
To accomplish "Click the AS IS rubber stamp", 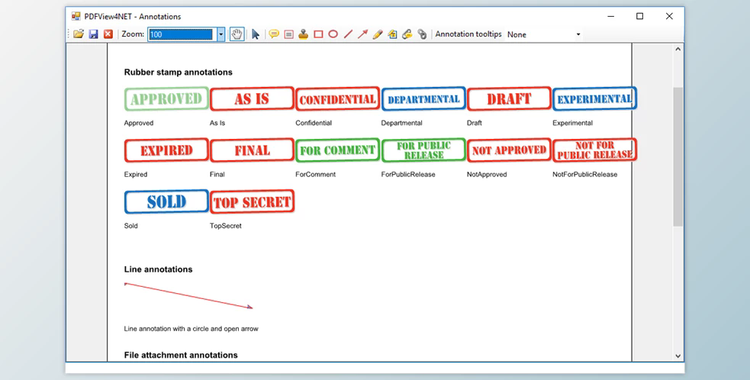I will pos(252,99).
